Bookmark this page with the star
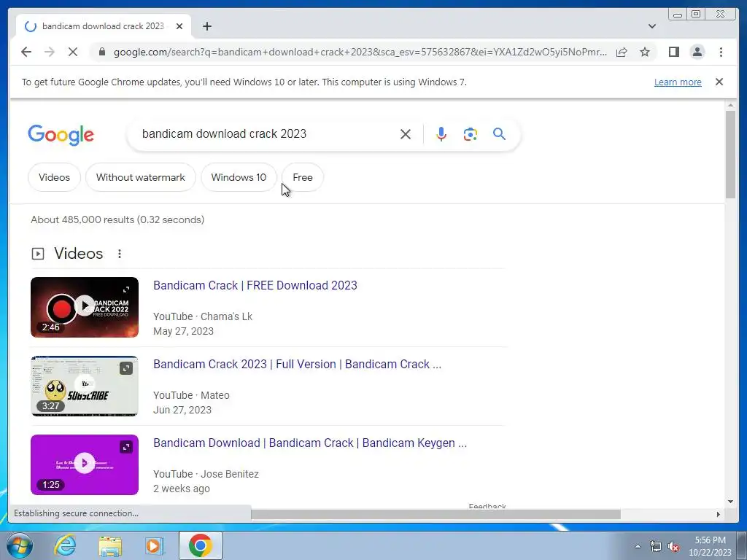 pos(645,52)
